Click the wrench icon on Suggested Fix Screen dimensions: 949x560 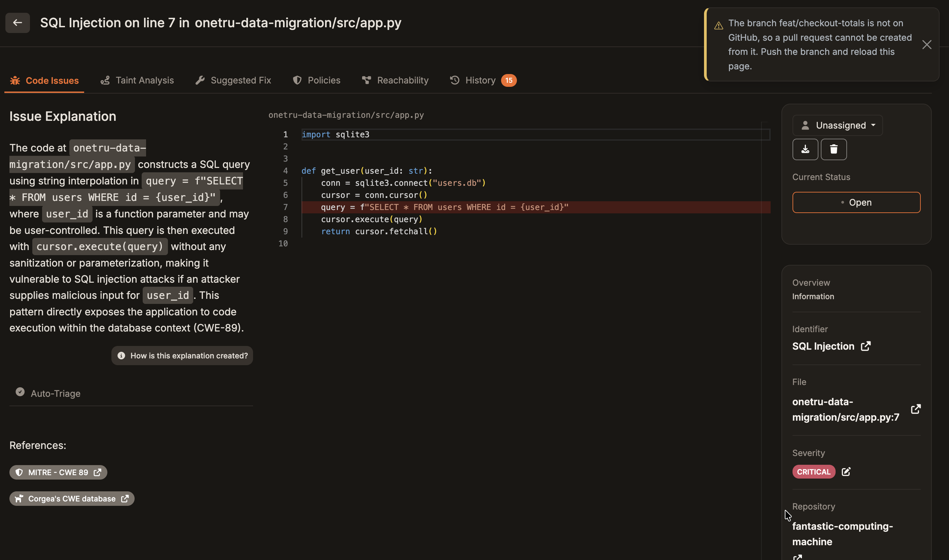coord(200,80)
